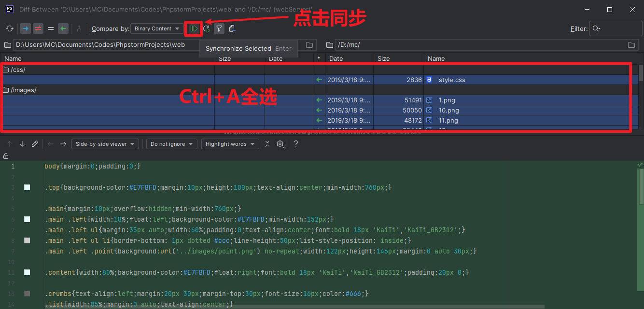Click the code line starting with .crumbs
Screen dimensions: 644x309
[x=207, y=294]
